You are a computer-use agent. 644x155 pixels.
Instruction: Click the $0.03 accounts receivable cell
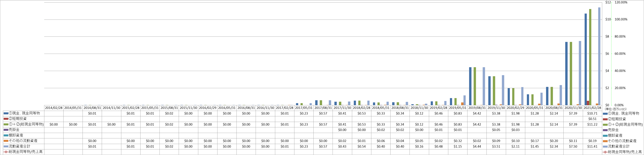(515, 130)
